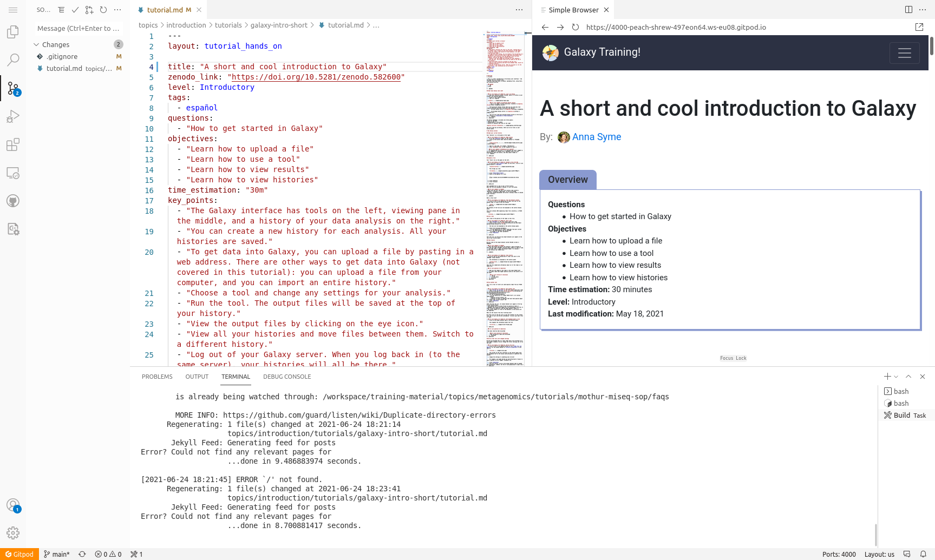
Task: Reload the Simple Browser page
Action: (x=576, y=27)
